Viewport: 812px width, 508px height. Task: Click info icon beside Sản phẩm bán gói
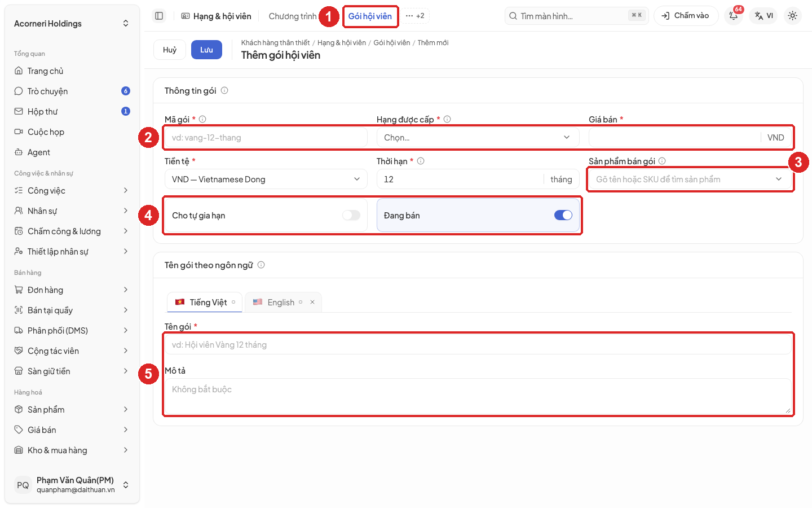tap(662, 161)
